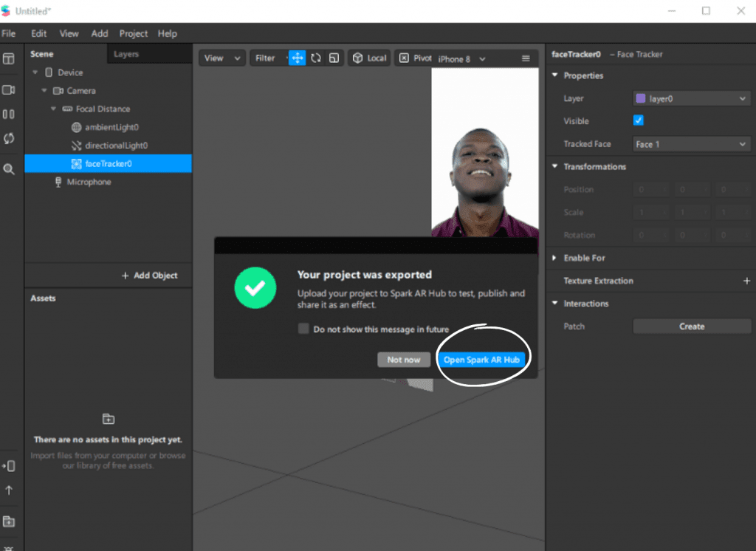
Task: Click the first Scale value field
Action: click(x=650, y=212)
